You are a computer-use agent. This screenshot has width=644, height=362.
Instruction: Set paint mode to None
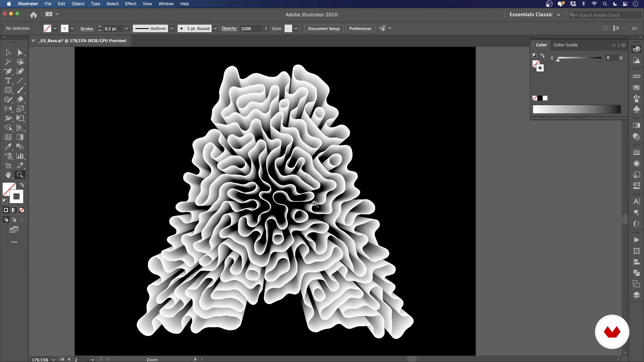22,210
